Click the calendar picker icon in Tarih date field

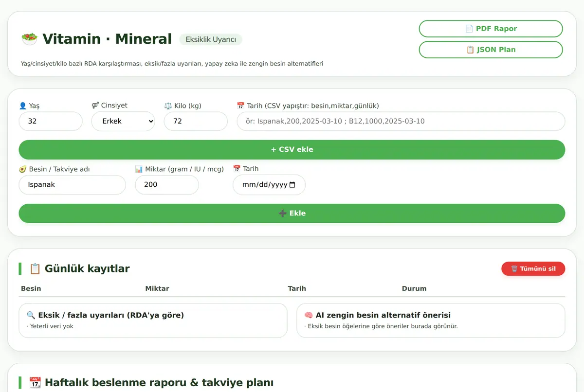click(x=292, y=185)
